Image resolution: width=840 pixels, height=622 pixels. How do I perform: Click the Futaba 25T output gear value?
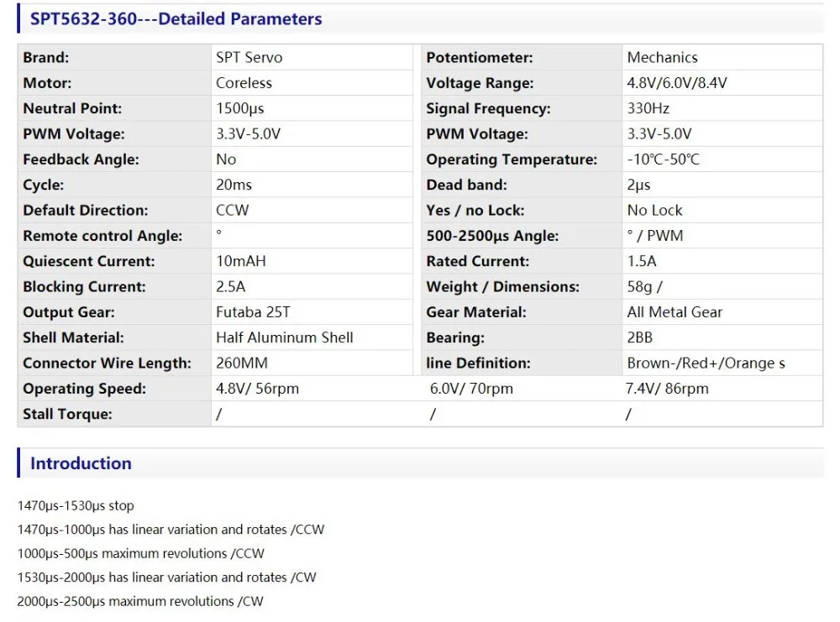point(253,312)
